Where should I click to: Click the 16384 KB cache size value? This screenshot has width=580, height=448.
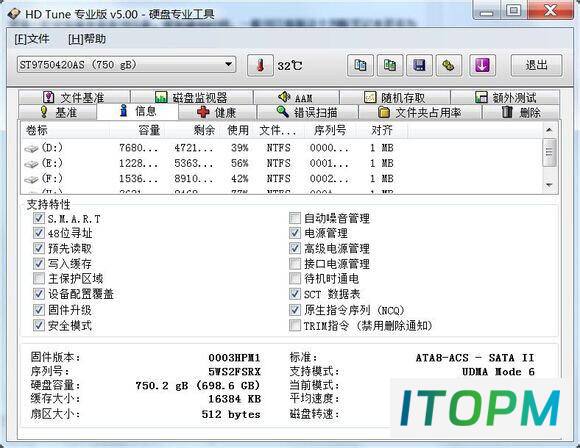point(234,399)
